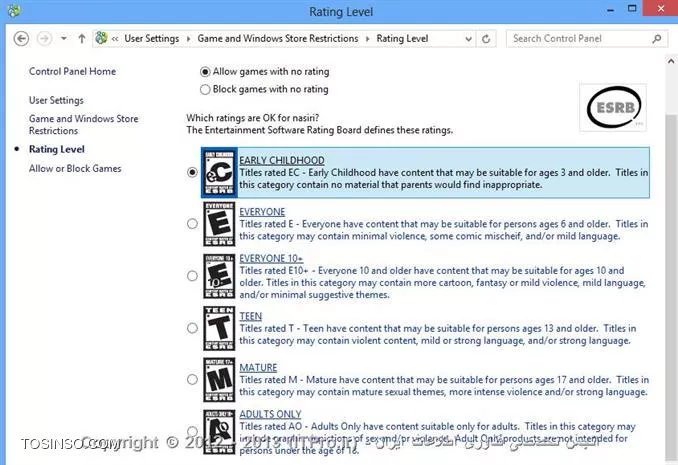This screenshot has width=678, height=465.
Task: Click ADULTS ONLY heading link
Action: (270, 414)
